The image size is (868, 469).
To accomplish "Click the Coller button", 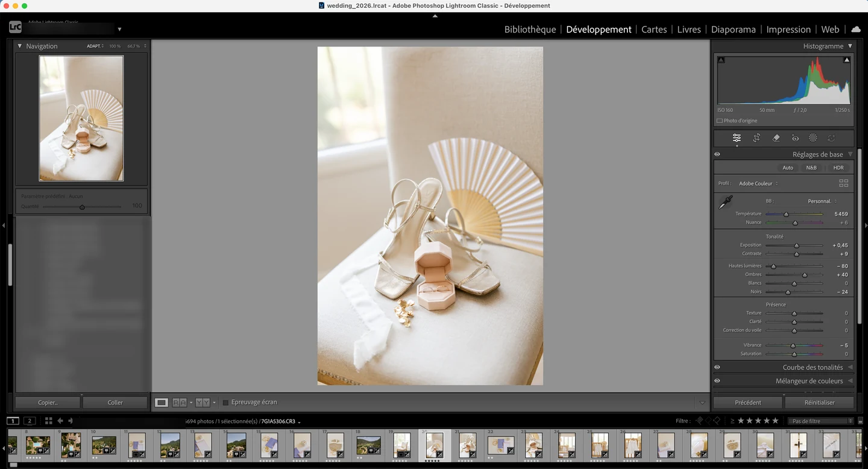I will point(115,402).
